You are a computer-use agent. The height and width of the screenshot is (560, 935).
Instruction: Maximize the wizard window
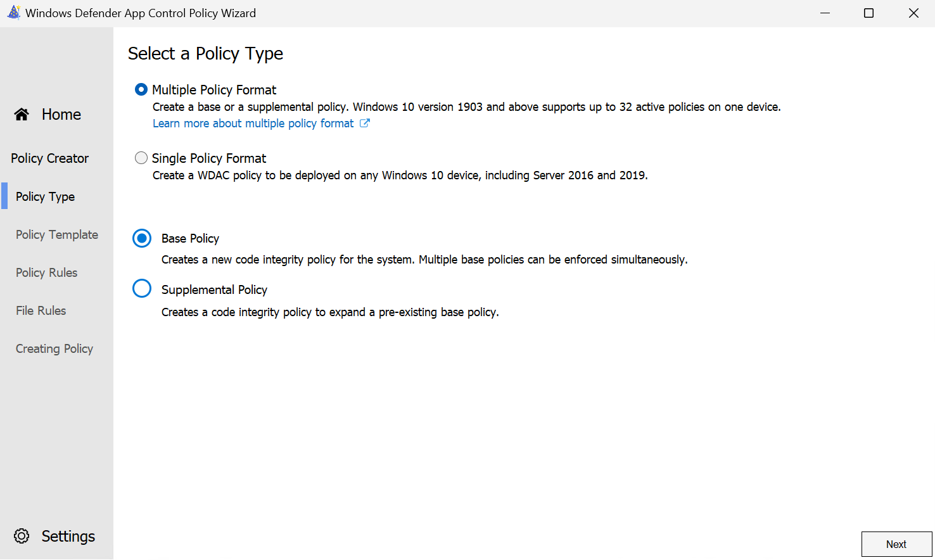pyautogui.click(x=868, y=13)
